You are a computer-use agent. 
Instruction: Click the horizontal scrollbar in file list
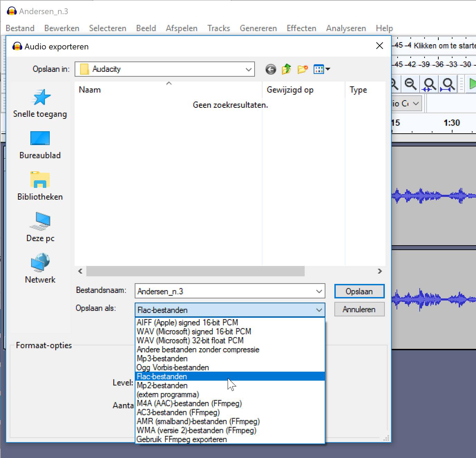click(x=195, y=271)
